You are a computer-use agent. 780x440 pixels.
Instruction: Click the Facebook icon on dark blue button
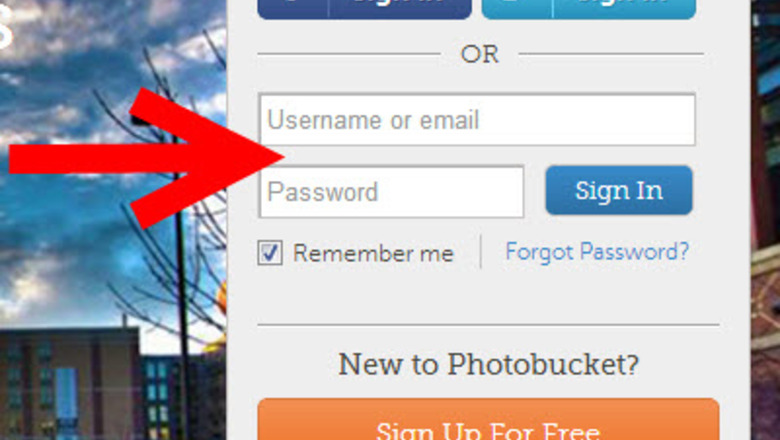click(x=293, y=5)
